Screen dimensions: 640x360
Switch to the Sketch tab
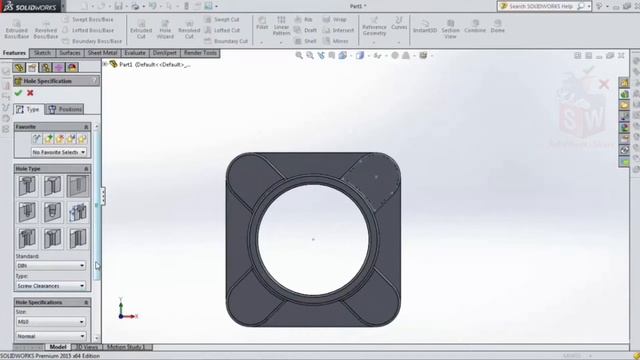pos(42,53)
